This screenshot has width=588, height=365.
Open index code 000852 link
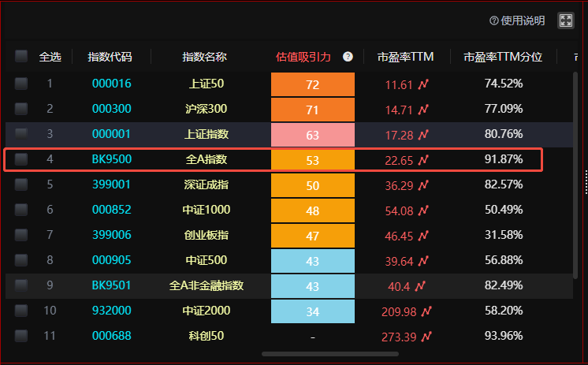coord(112,210)
